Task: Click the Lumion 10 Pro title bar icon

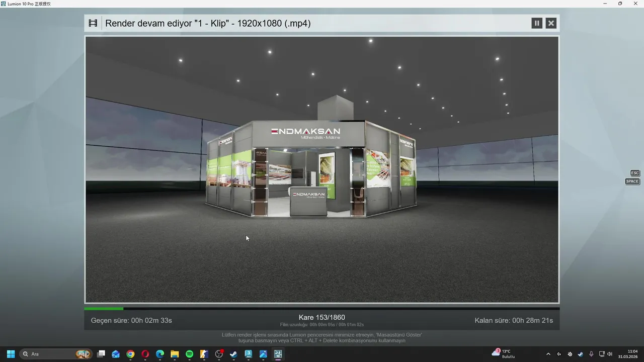Action: [x=4, y=4]
